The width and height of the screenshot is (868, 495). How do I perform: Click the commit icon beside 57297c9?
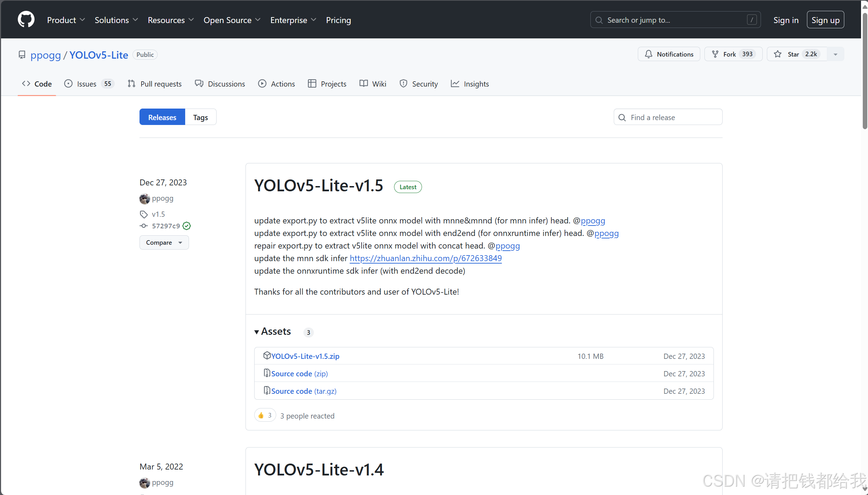tap(144, 226)
